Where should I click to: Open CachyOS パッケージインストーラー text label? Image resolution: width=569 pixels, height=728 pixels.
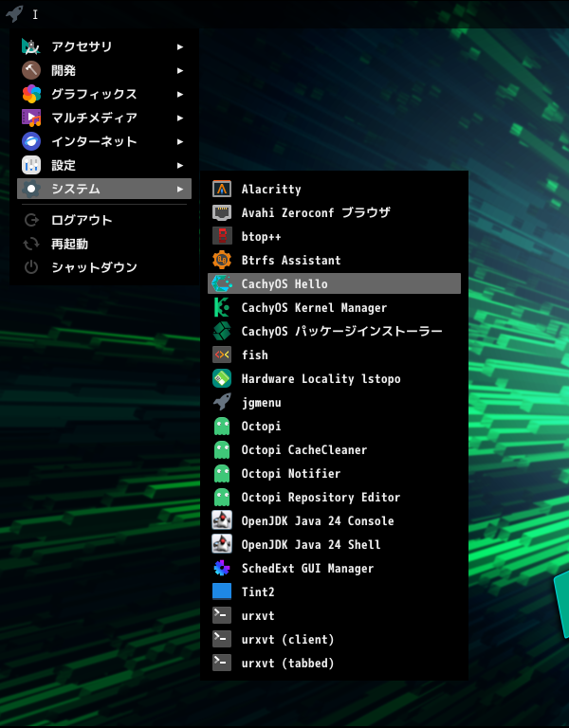(x=341, y=331)
